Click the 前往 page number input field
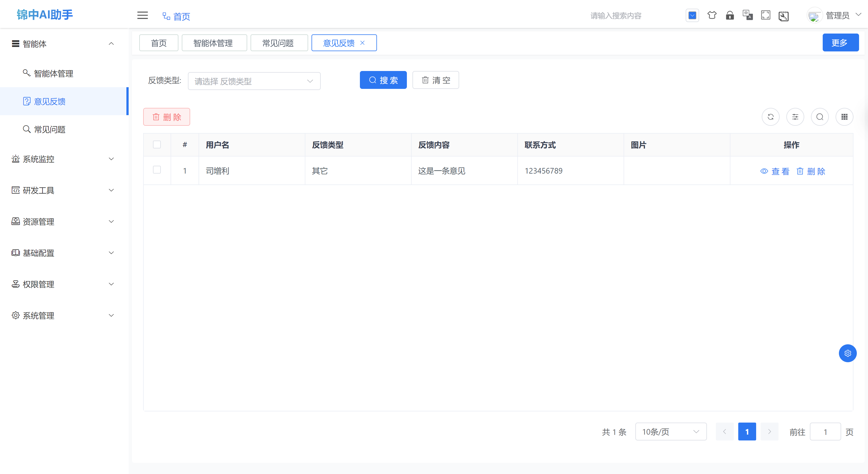This screenshot has width=868, height=474. click(825, 432)
